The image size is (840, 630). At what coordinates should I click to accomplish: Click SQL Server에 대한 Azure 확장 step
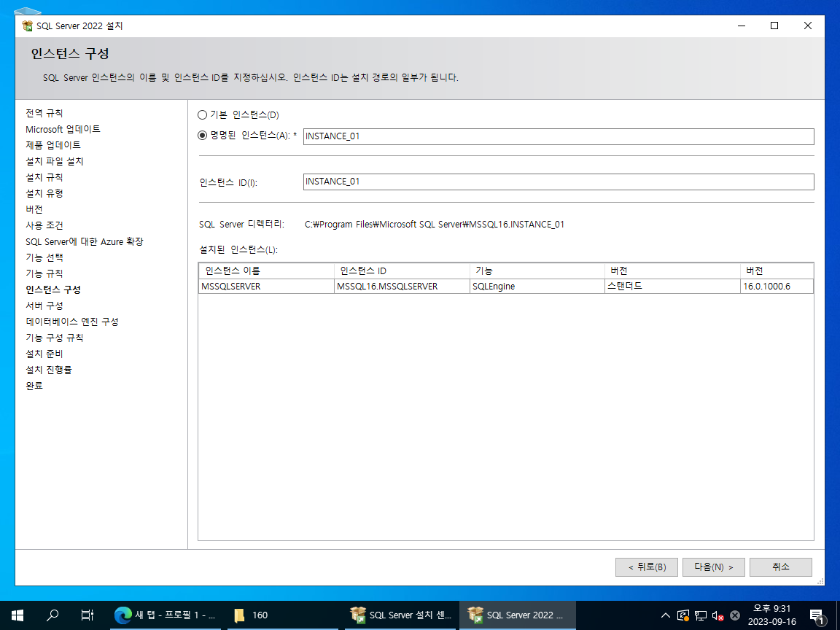[x=85, y=241]
